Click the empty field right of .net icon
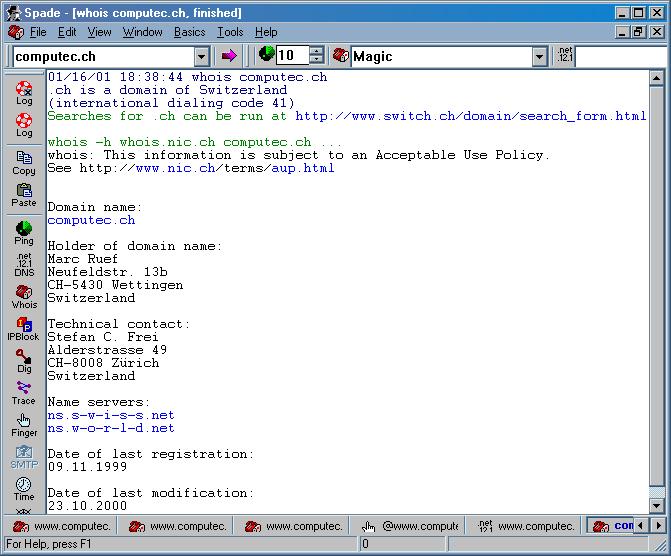This screenshot has width=671, height=556. point(622,56)
